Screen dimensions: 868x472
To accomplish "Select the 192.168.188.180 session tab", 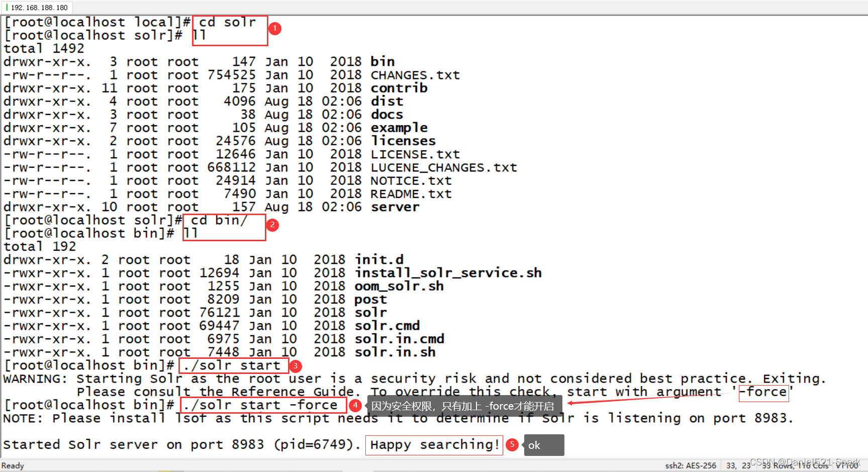I will pos(38,8).
